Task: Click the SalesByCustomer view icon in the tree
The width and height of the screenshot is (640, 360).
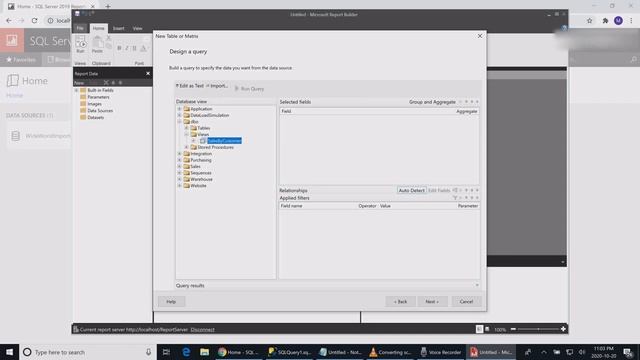Action: point(203,141)
